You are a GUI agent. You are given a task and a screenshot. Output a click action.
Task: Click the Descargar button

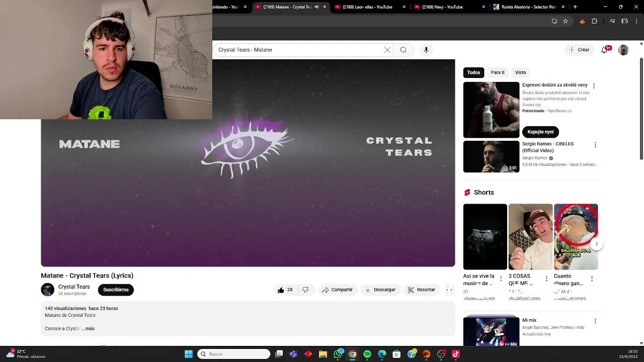pos(380,290)
